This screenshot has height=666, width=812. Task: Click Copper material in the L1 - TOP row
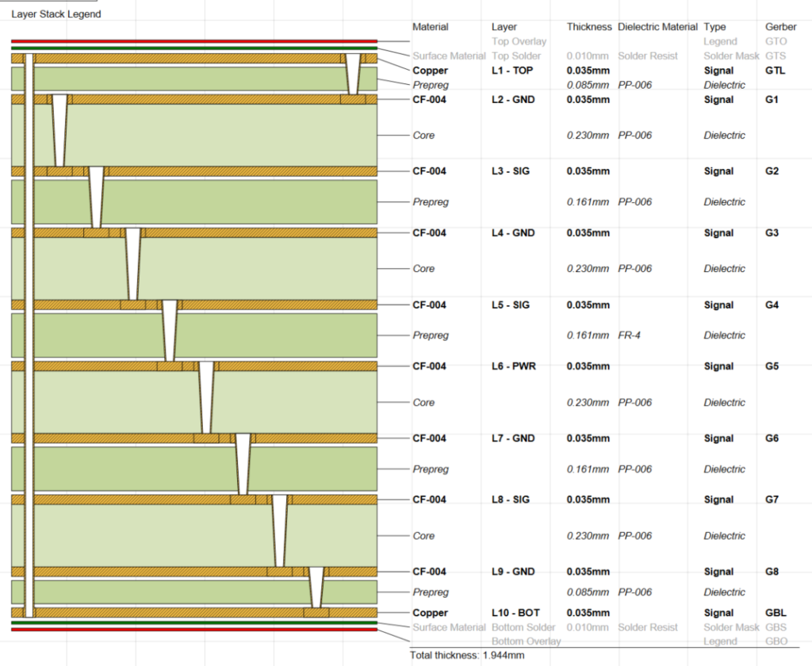[x=430, y=71]
